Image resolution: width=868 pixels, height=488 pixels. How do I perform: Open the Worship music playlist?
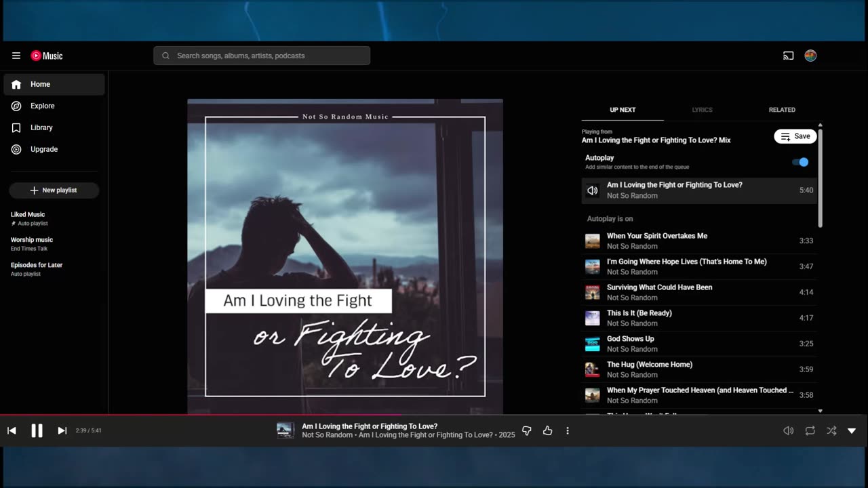click(x=32, y=240)
